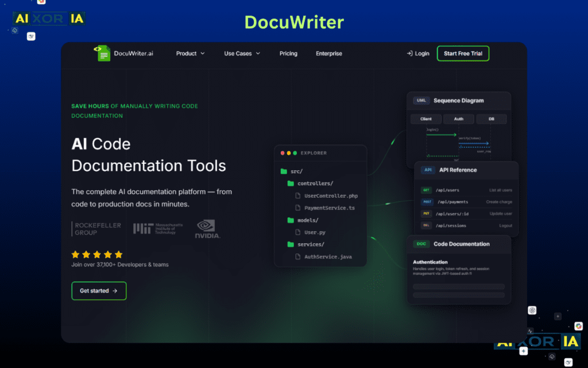
Task: Select the GET badge next to /api/users
Action: [425, 190]
